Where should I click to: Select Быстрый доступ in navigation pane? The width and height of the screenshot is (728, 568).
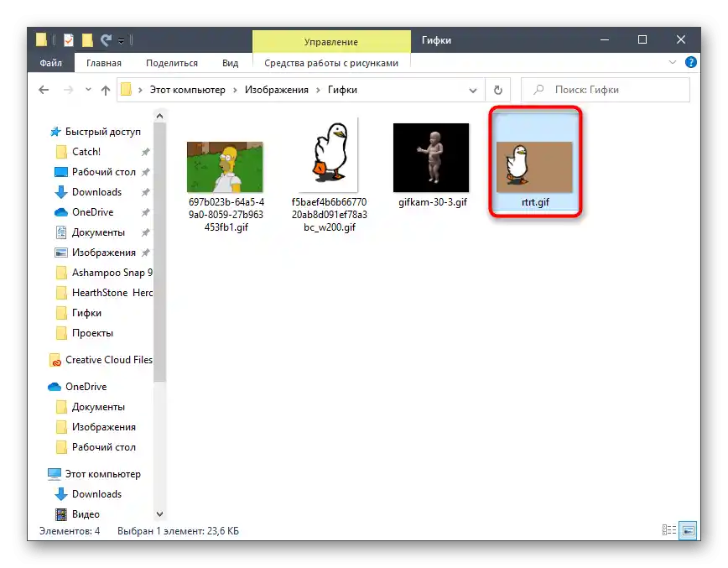coord(95,132)
